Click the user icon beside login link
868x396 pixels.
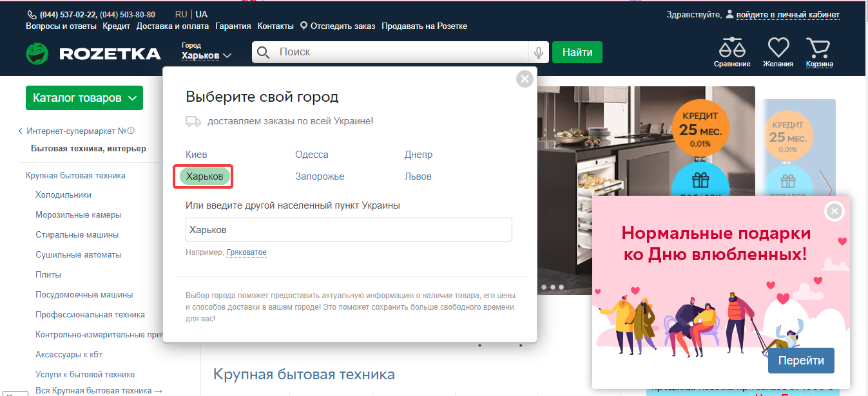tap(729, 14)
